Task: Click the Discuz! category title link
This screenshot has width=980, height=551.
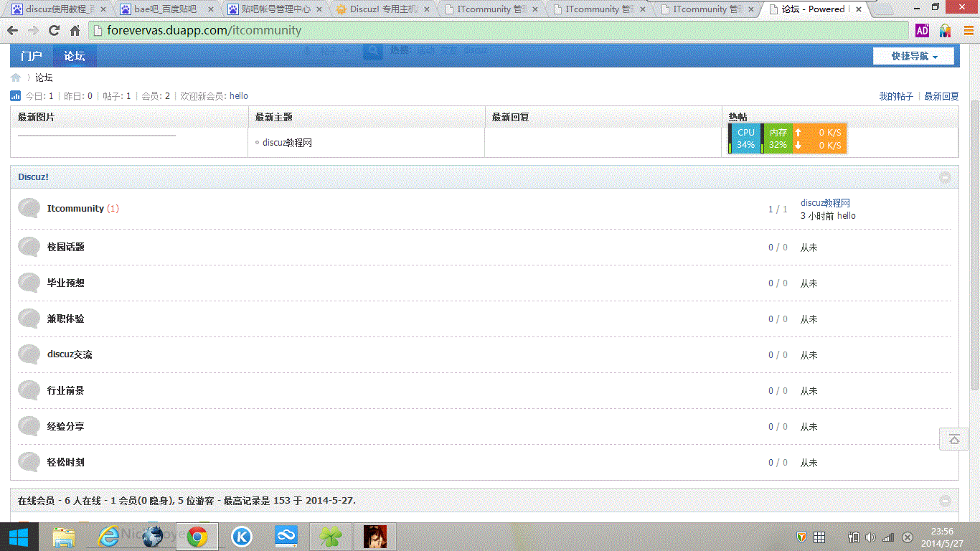Action: [x=33, y=177]
